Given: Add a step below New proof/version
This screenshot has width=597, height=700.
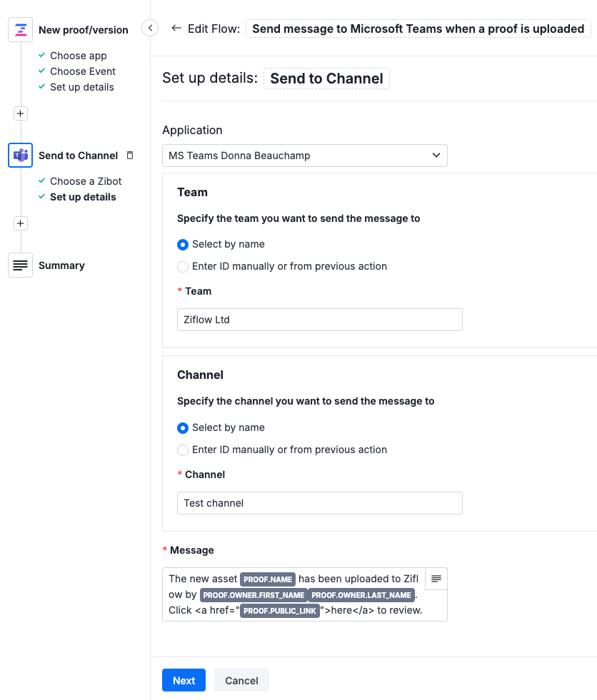Looking at the screenshot, I should pos(20,113).
